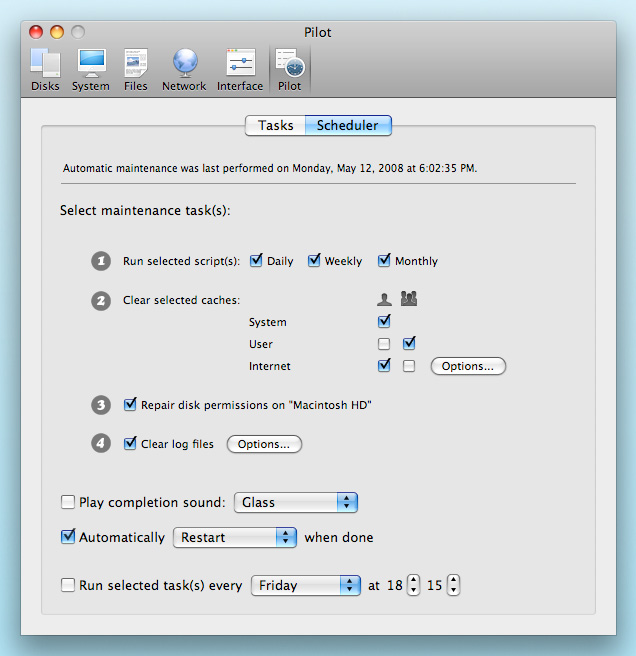Toggle the Monthly script checkbox
636x656 pixels.
(x=384, y=261)
